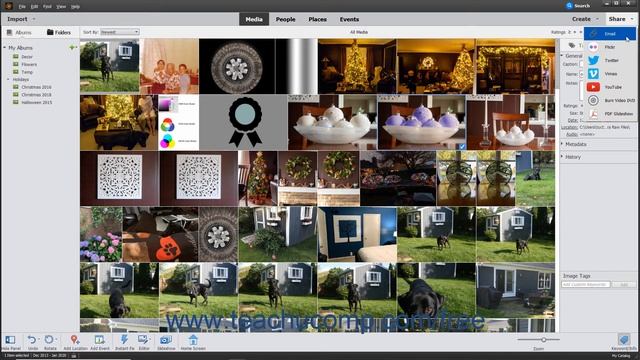Click the Share dropdown button
Image resolution: width=640 pixels, height=360 pixels.
(x=620, y=19)
